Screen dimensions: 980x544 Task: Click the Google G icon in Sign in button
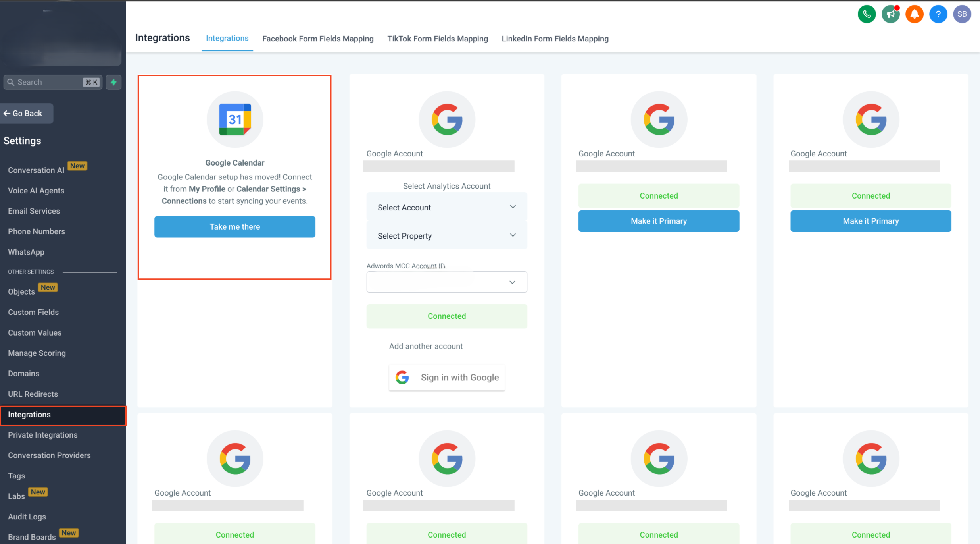[x=402, y=377]
